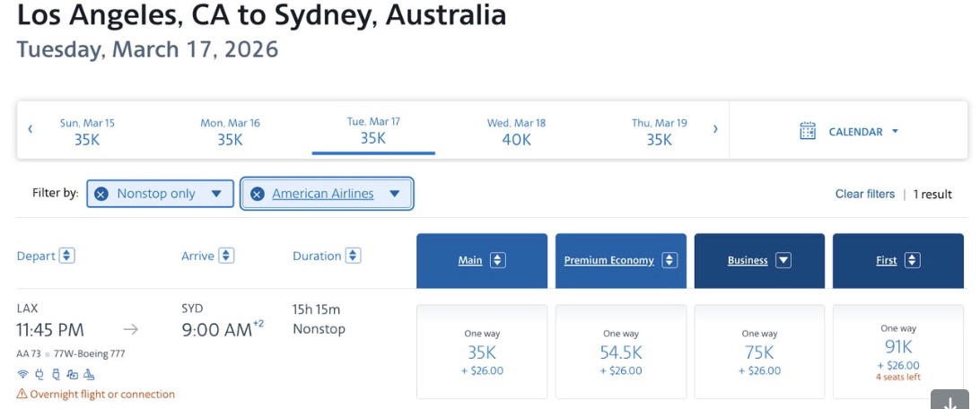Click the power outlet amenity icon

coord(39,374)
